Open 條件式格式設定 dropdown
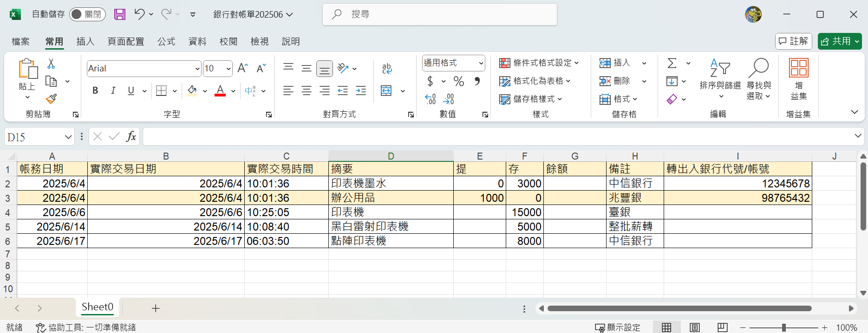This screenshot has height=333, width=868. pyautogui.click(x=539, y=63)
